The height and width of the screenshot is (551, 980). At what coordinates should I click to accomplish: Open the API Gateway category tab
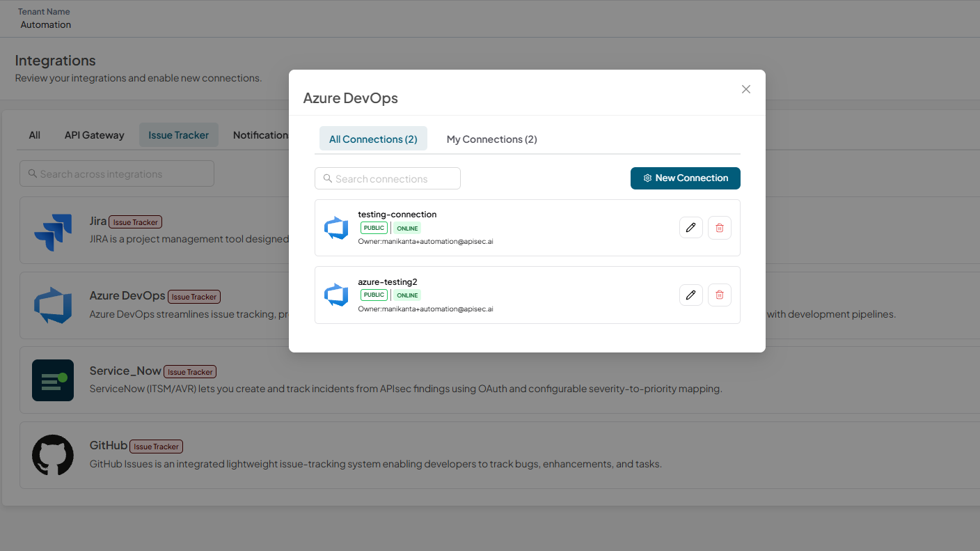[x=95, y=135]
